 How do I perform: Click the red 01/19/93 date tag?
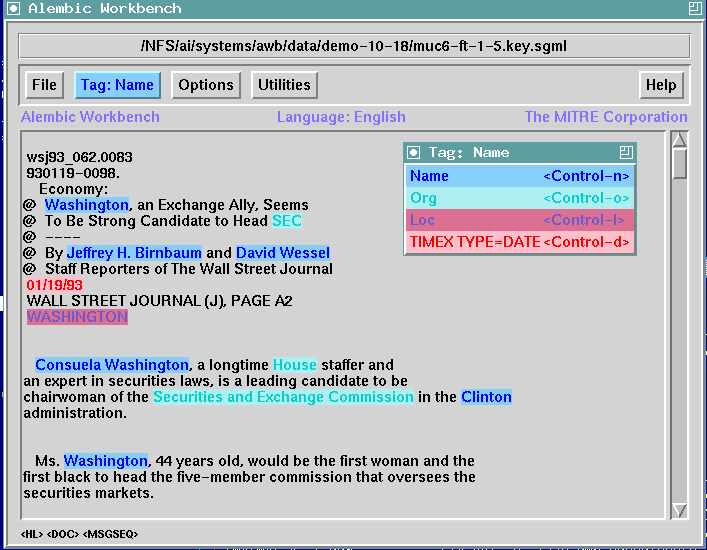[55, 285]
